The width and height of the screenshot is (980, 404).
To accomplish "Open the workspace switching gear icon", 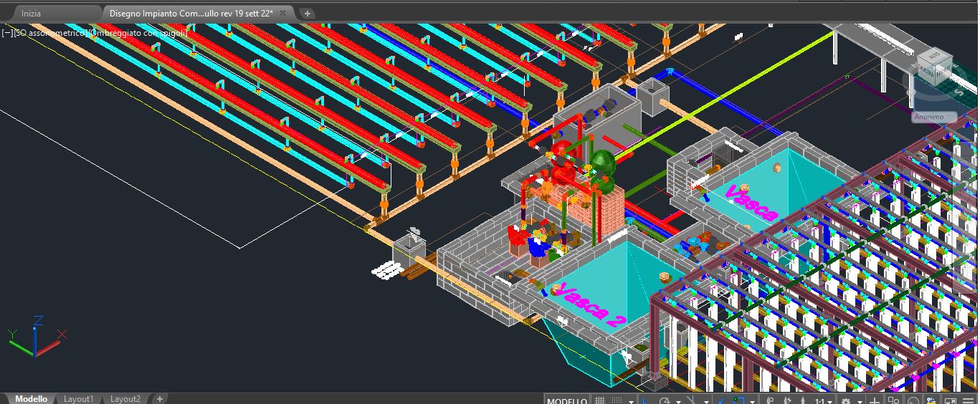I will coord(846,400).
